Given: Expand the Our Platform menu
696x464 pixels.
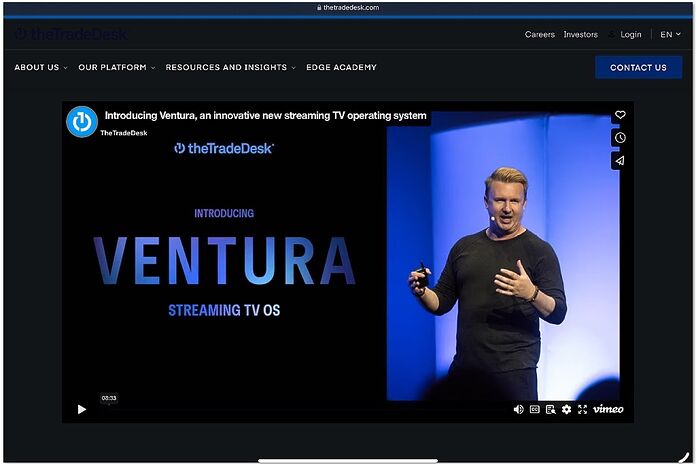Looking at the screenshot, I should [x=117, y=67].
